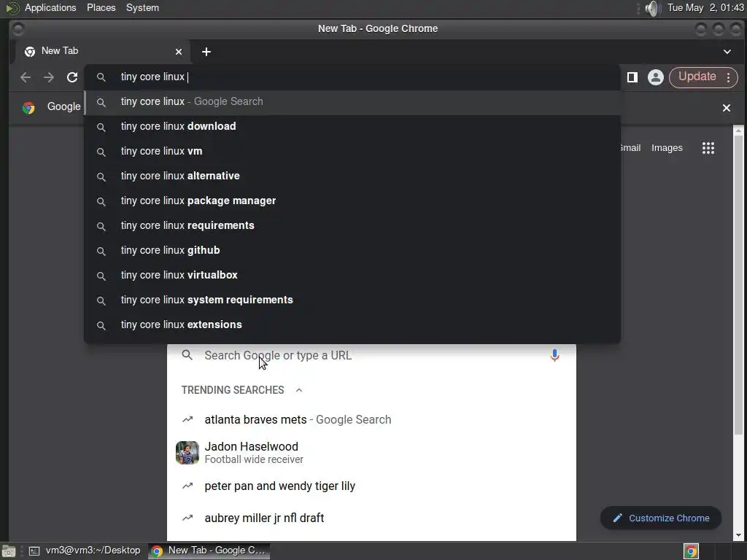747x560 pixels.
Task: Open Chrome three-dot menu
Action: [x=729, y=77]
